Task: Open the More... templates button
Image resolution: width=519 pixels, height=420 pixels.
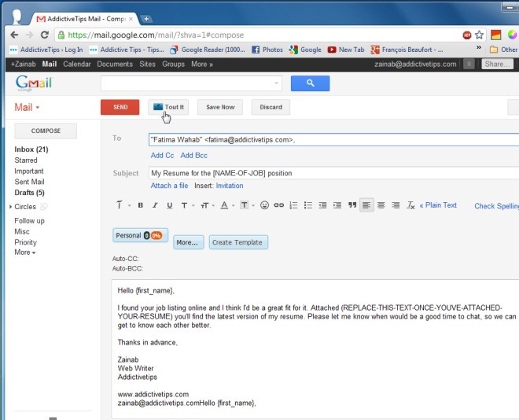Action: (189, 242)
